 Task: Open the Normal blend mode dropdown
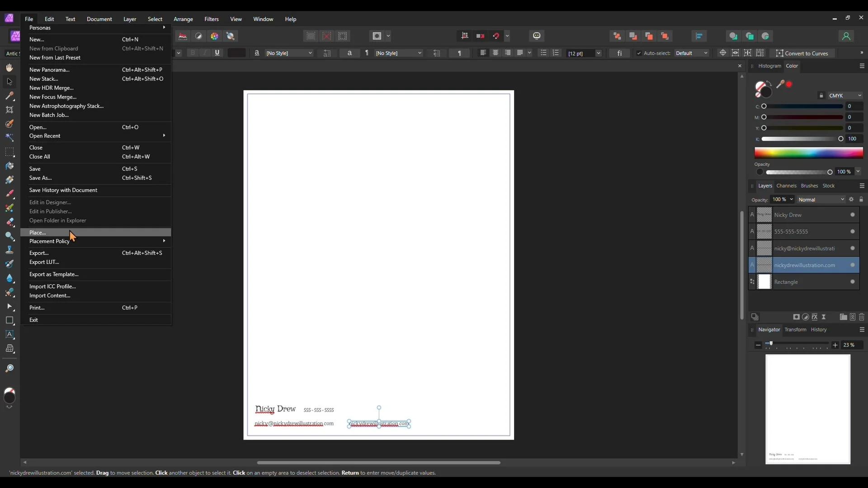pyautogui.click(x=821, y=200)
